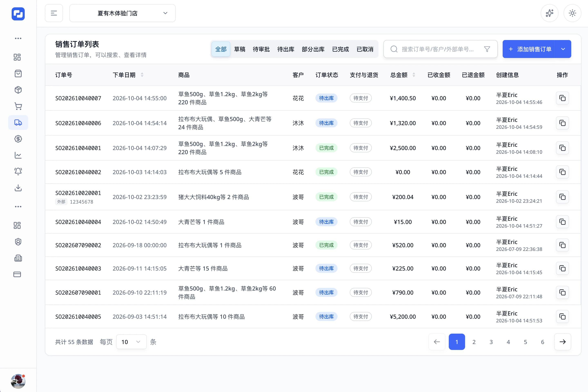Select the 草稿 filter tab

click(239, 49)
